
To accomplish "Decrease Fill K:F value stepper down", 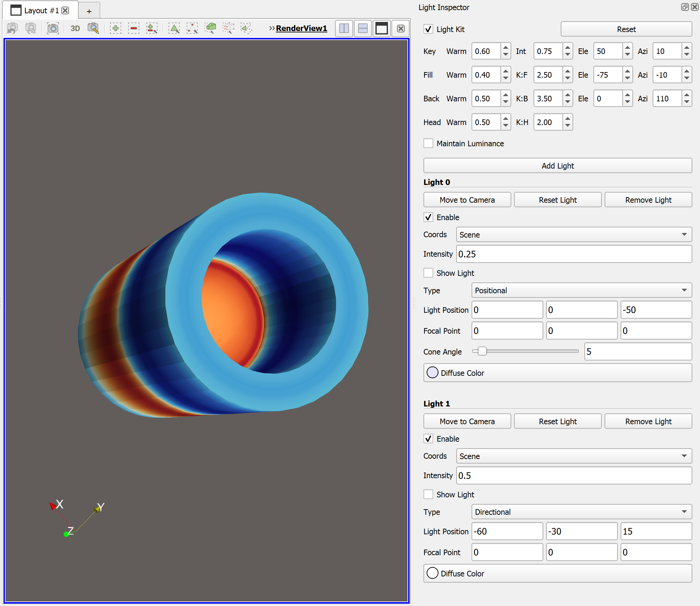I will pyautogui.click(x=568, y=78).
